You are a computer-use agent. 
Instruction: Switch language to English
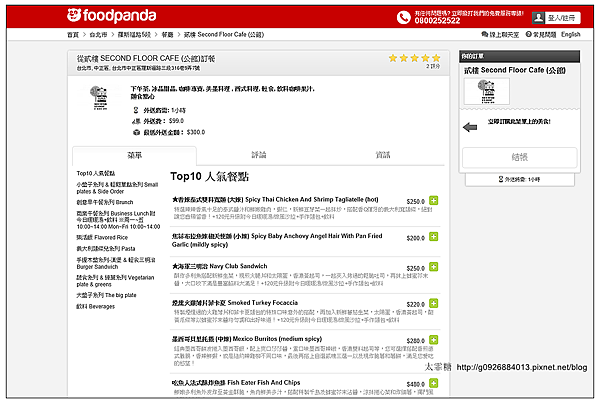click(571, 34)
